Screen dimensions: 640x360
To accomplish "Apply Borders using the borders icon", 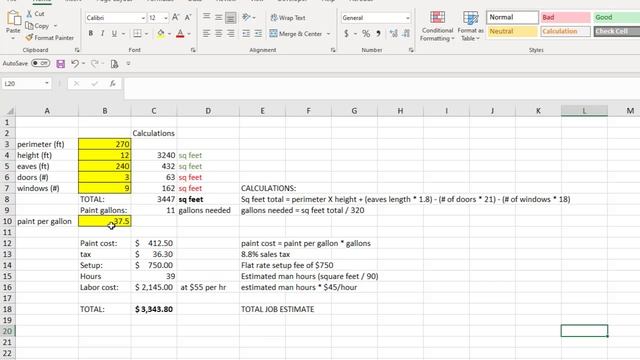I will coord(137,33).
